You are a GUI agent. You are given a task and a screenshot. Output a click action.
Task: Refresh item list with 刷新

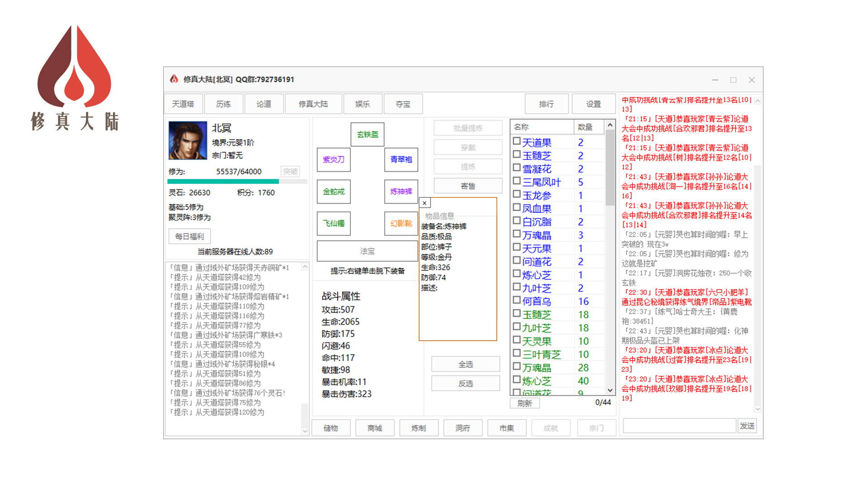tap(524, 403)
